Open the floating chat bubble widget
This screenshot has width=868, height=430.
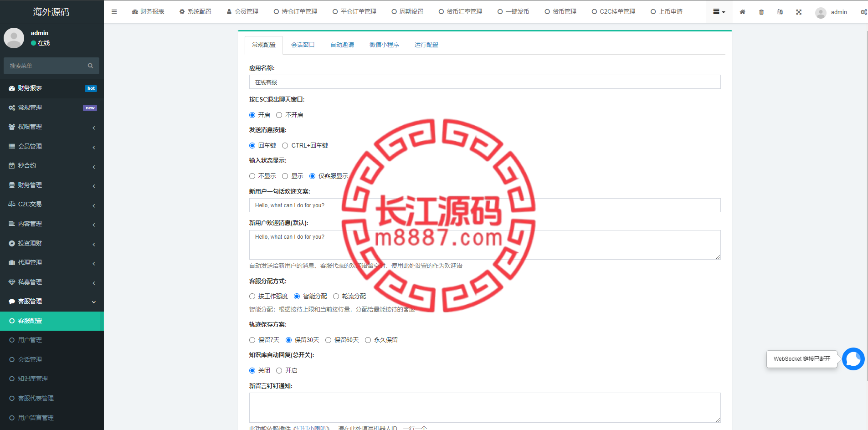(853, 359)
